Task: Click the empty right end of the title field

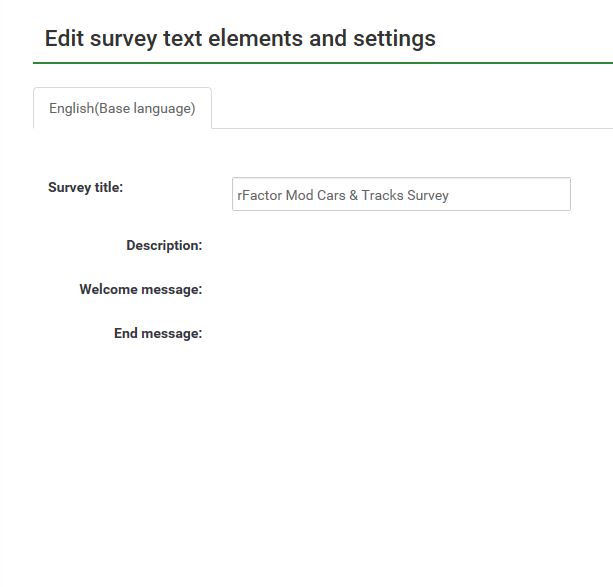Action: coord(520,195)
